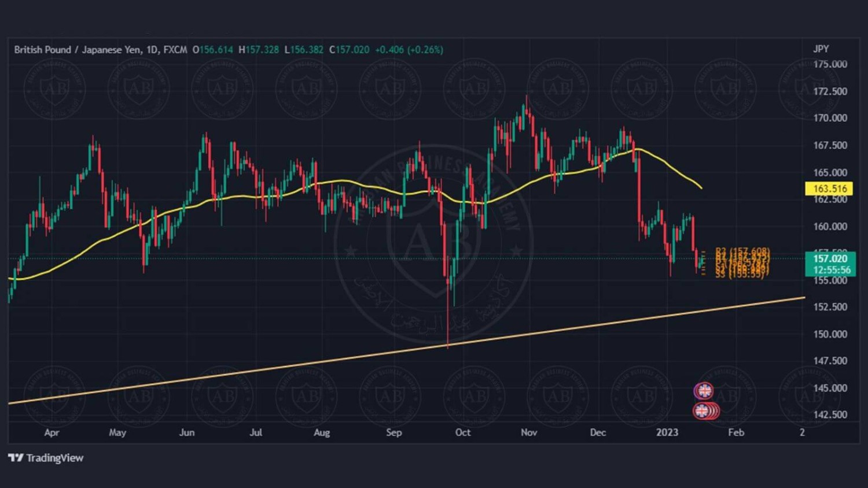The image size is (868, 488).
Task: Click the Feb label on time axis
Action: [x=735, y=432]
